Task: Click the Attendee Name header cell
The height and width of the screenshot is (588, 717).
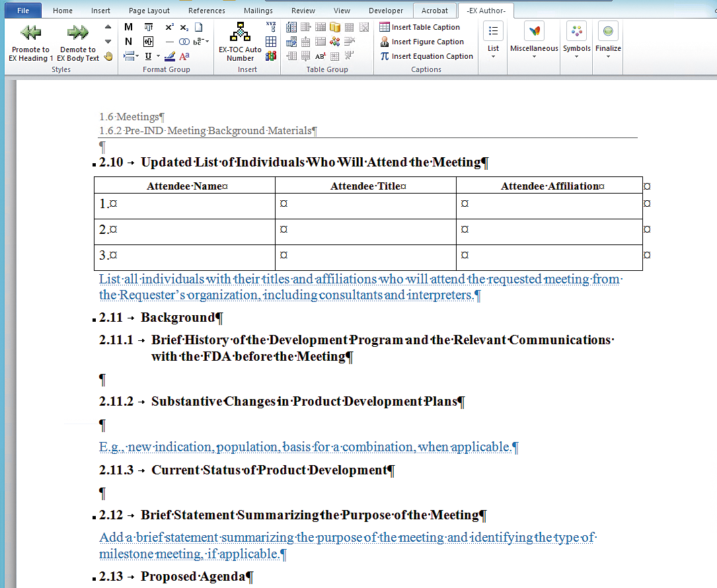Action: pyautogui.click(x=185, y=186)
